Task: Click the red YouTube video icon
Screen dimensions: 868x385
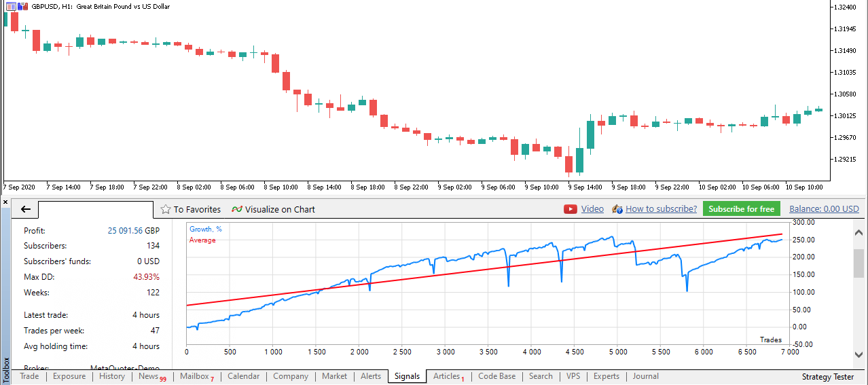Action: (x=571, y=209)
